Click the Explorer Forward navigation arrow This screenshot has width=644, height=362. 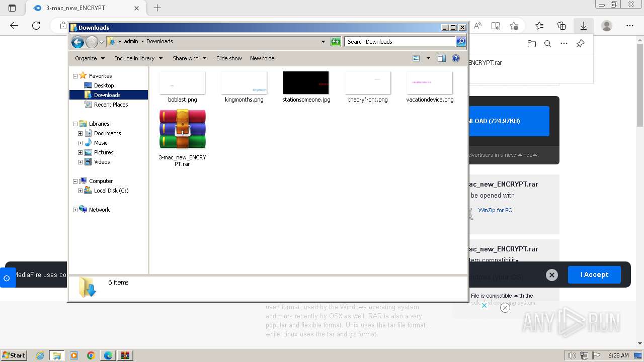point(92,42)
